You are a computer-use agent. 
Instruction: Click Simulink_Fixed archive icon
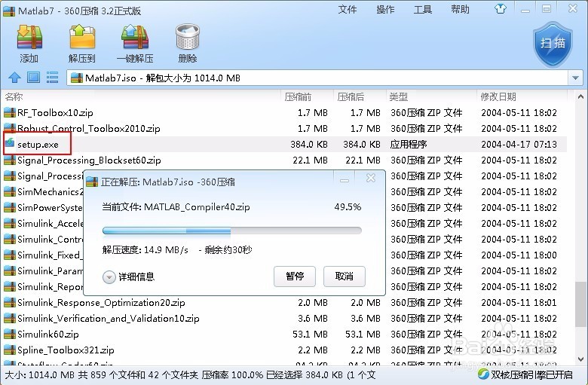10,255
